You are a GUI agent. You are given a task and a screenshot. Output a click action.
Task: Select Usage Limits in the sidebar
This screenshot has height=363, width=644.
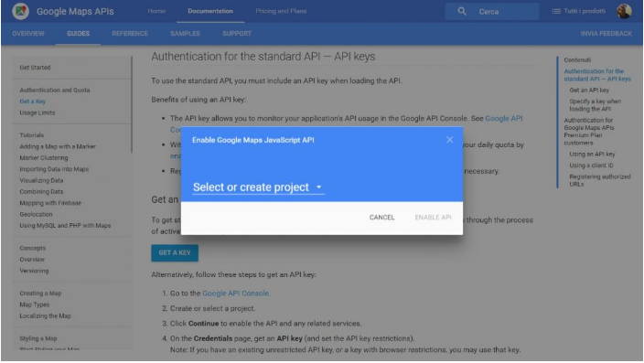coord(38,112)
